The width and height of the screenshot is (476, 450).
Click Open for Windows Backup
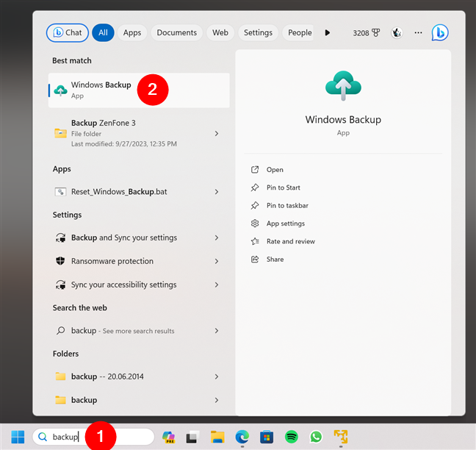275,170
